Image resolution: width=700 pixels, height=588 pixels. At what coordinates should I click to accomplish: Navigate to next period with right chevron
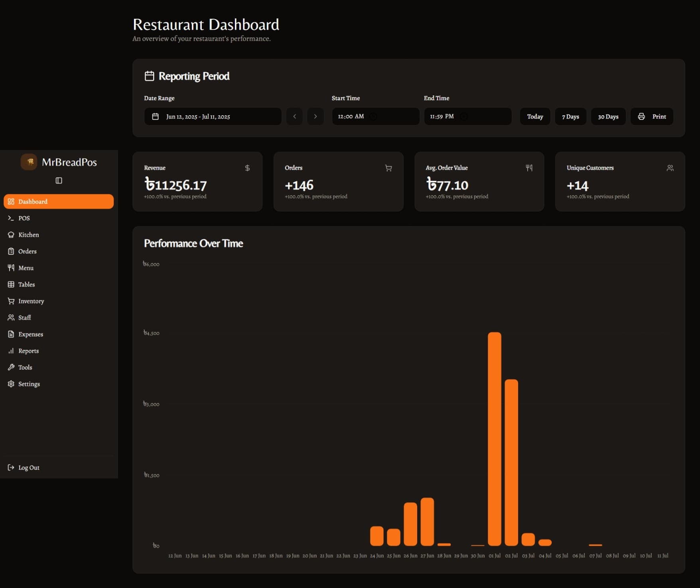pyautogui.click(x=315, y=116)
